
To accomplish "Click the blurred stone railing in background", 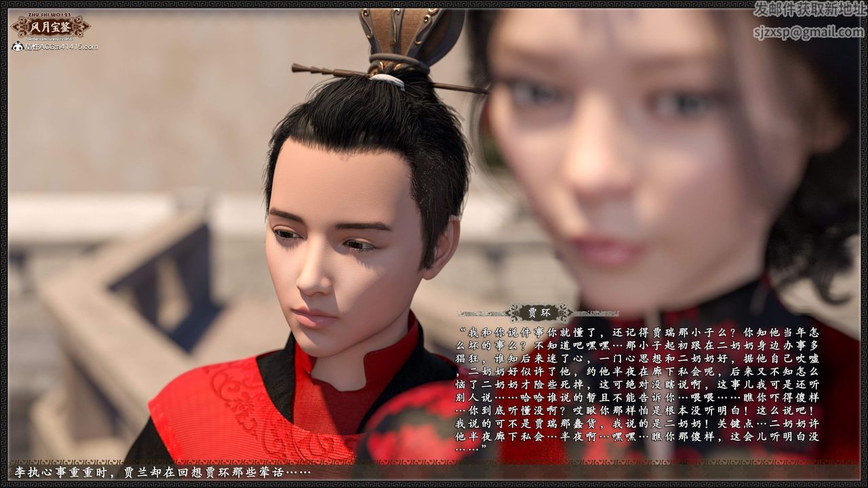I will coord(122,285).
